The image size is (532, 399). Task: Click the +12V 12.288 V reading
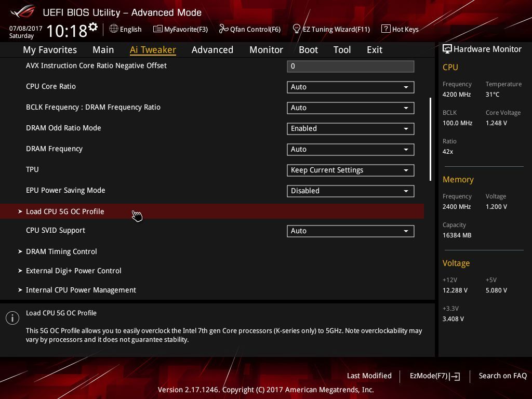coord(455,290)
